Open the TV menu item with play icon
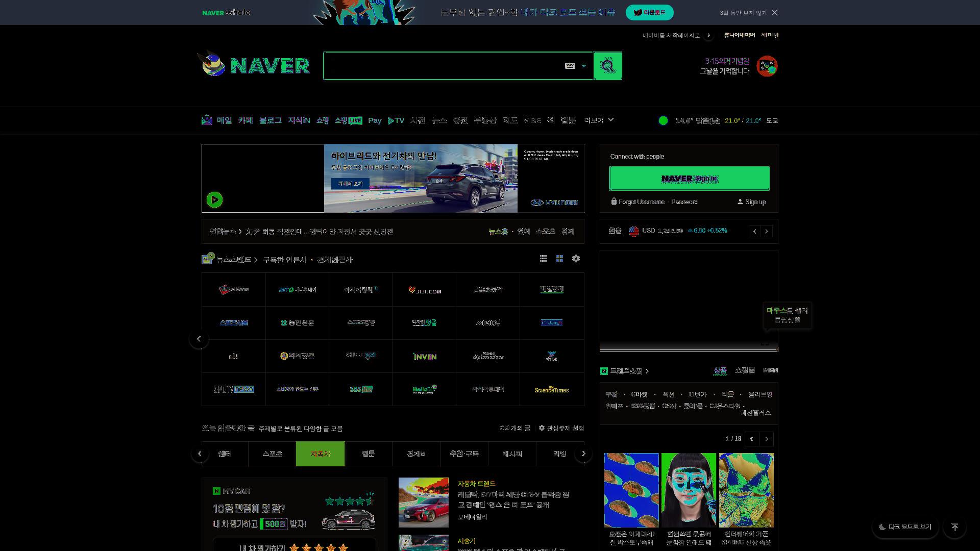Screen dimensions: 980x551 coord(396,120)
